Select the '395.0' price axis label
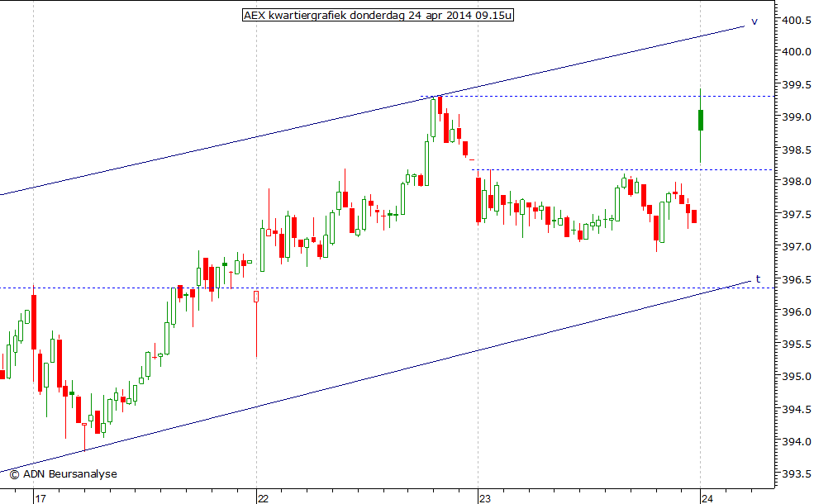Screen dimensions: 814x504 pyautogui.click(x=797, y=376)
